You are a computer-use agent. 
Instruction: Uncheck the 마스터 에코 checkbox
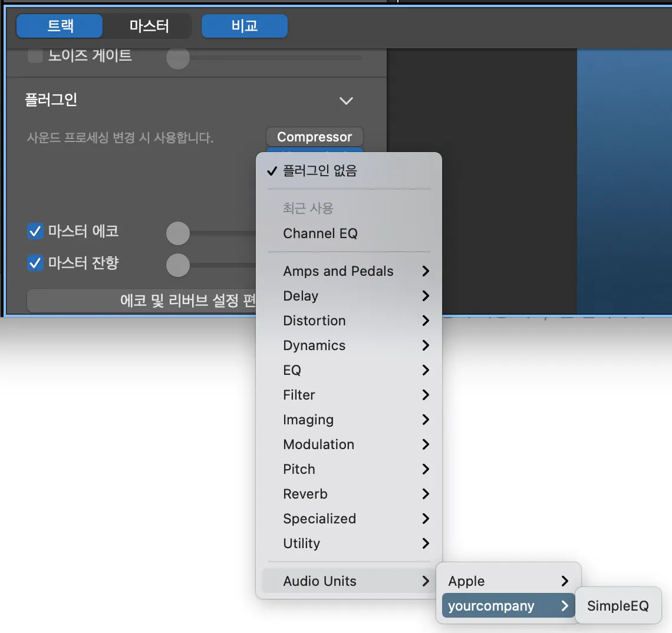pos(35,232)
